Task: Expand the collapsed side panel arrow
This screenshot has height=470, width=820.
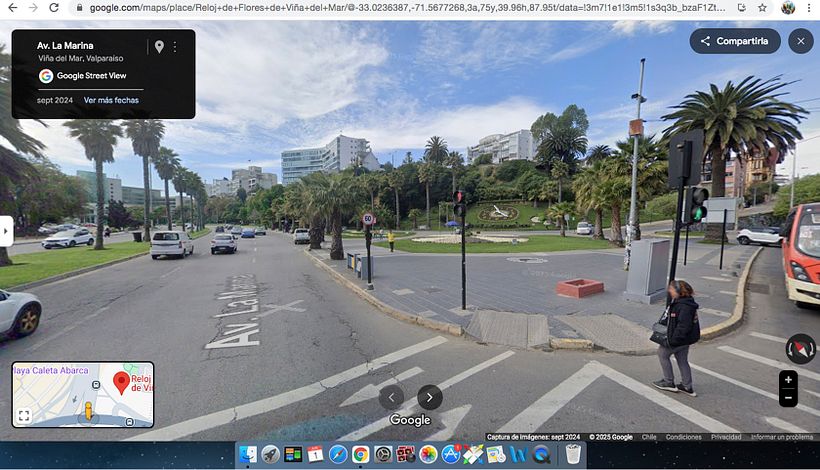Action: click(6, 231)
